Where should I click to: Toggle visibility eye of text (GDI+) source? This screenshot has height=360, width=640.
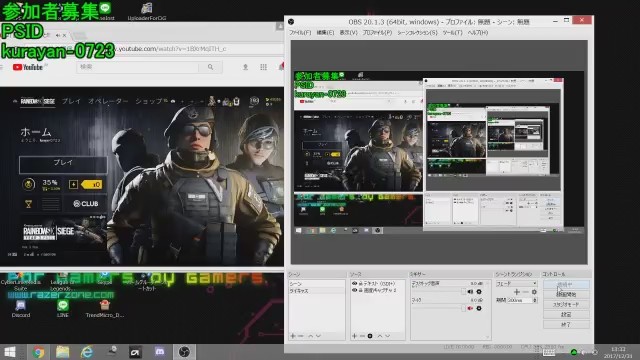pyautogui.click(x=354, y=283)
